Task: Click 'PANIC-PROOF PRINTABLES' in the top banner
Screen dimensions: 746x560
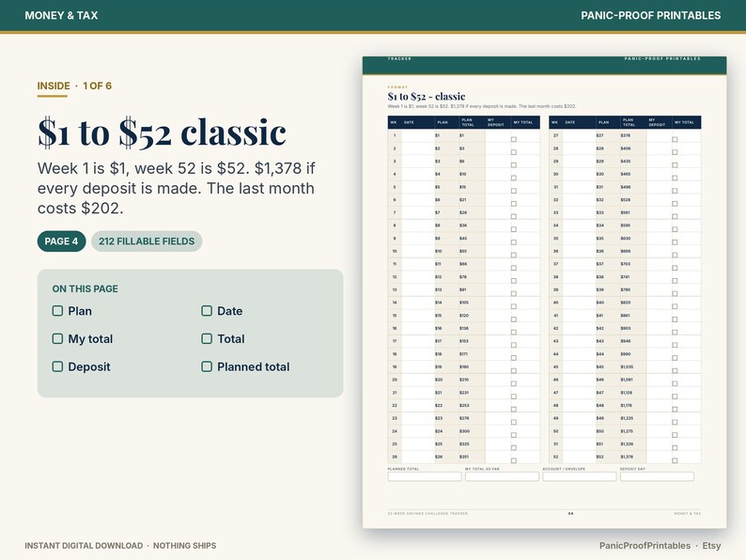Action: click(x=651, y=15)
